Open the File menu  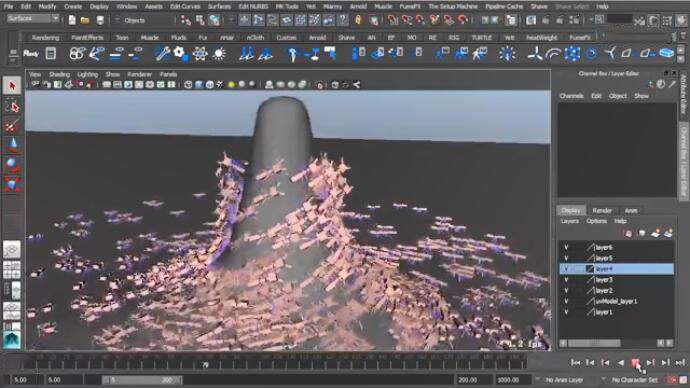coord(8,7)
